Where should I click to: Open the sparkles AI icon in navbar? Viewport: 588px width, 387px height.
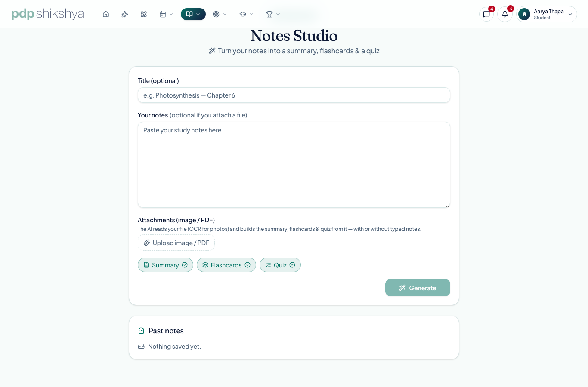[125, 14]
